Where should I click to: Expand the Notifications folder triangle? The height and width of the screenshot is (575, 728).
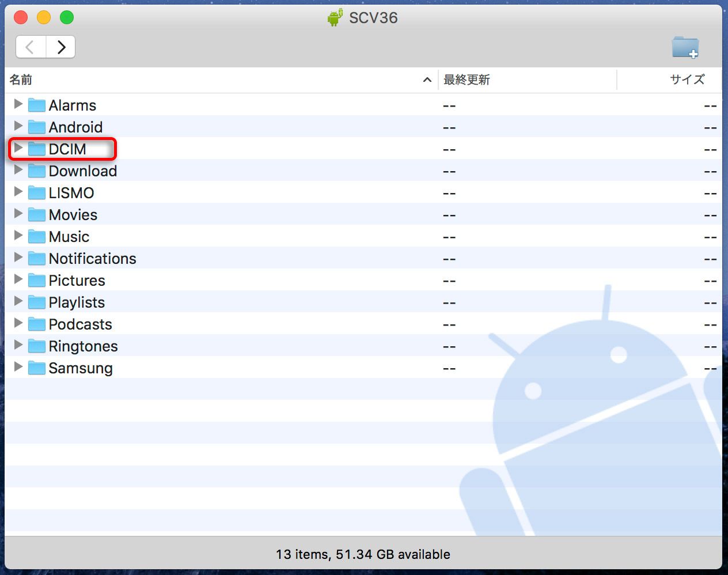point(18,258)
